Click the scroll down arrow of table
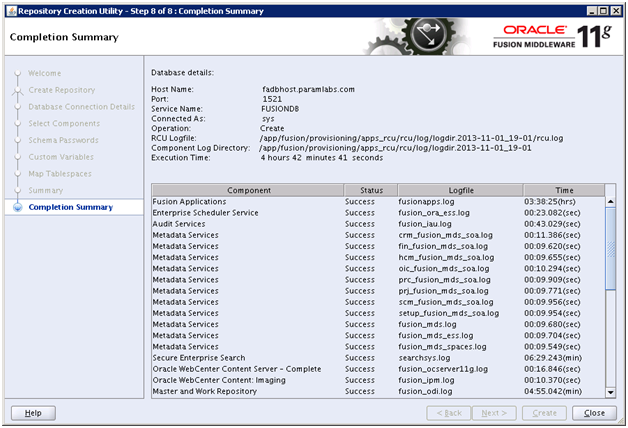Screen dimensions: 628x428 pyautogui.click(x=610, y=392)
